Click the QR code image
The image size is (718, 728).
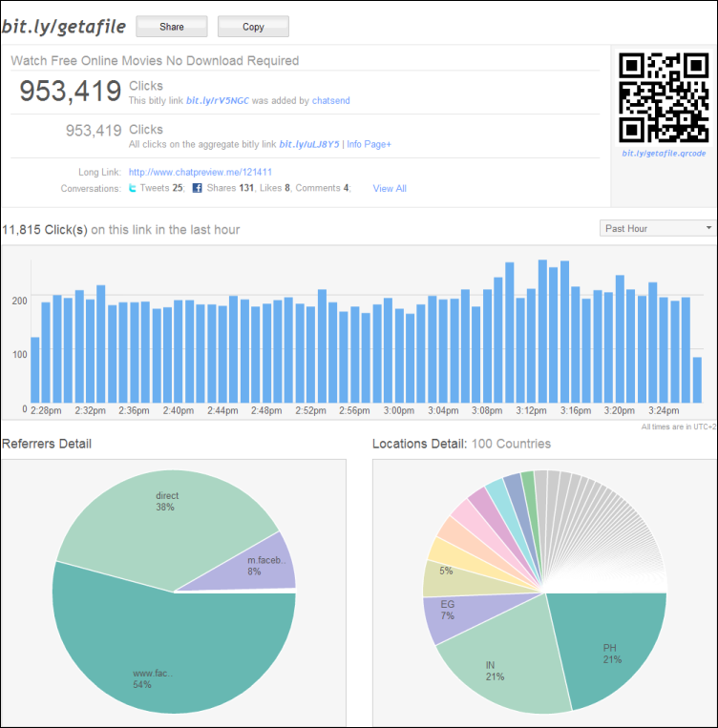pos(664,97)
